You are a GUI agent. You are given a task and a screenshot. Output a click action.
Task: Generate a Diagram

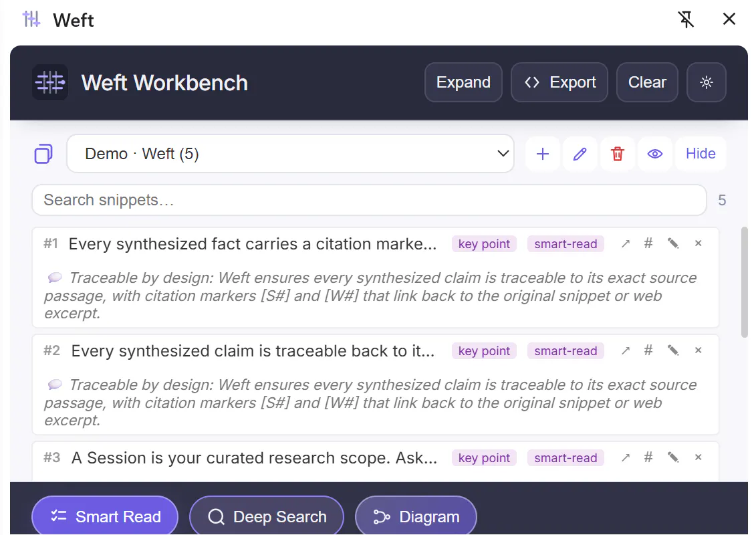416,515
